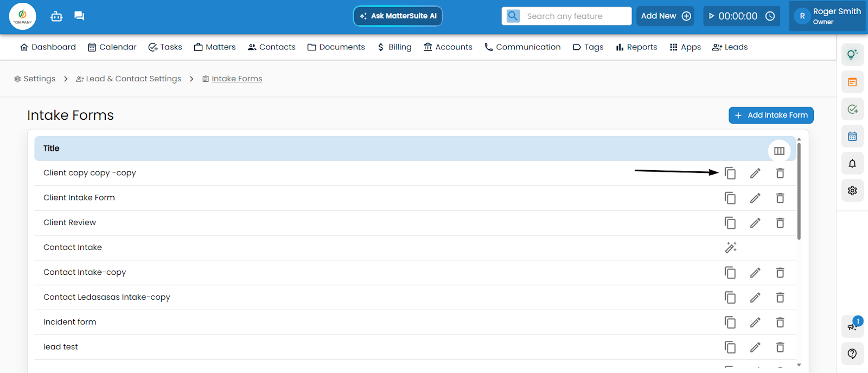Click the help question mark icon

click(852, 353)
